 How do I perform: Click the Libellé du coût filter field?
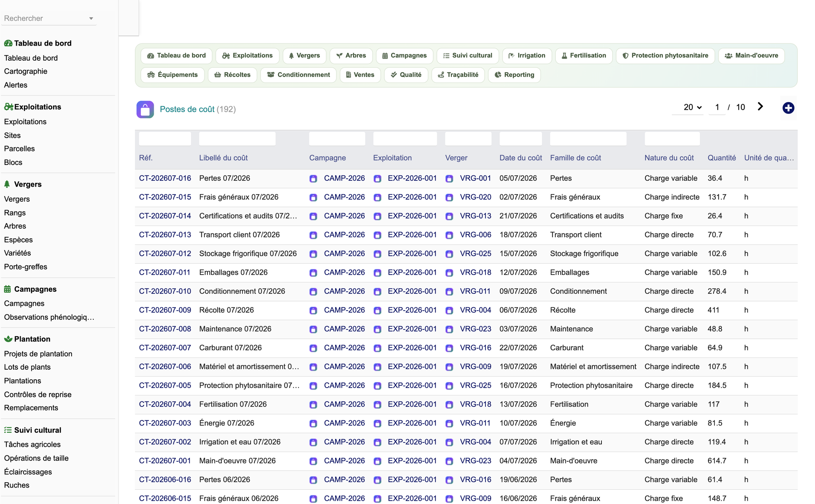pos(237,139)
